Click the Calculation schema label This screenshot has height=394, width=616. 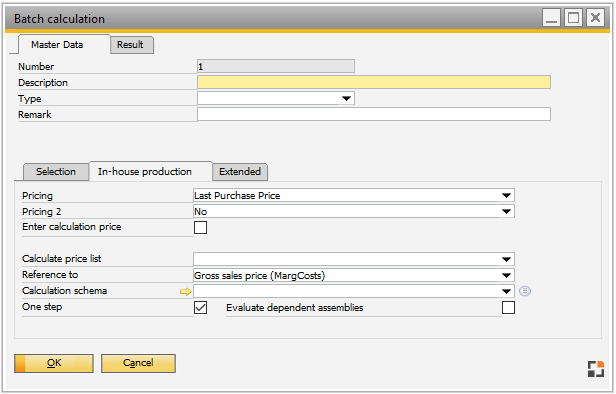click(64, 291)
